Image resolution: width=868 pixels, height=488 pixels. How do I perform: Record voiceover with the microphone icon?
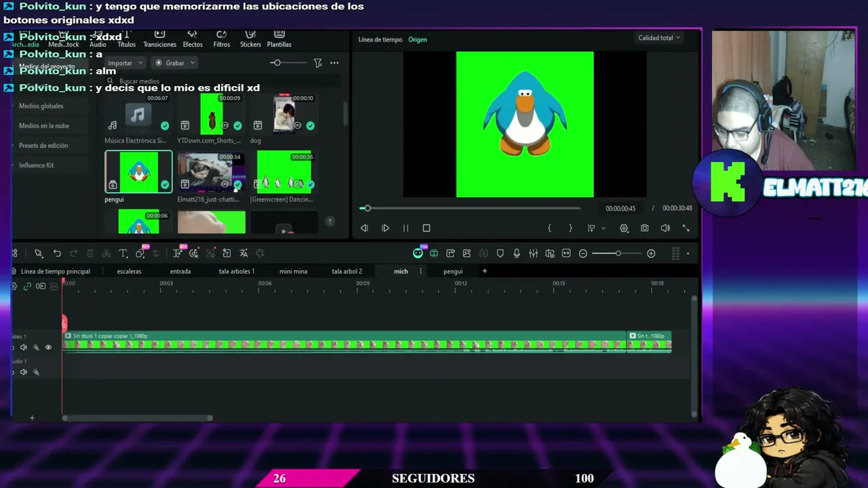tap(517, 253)
